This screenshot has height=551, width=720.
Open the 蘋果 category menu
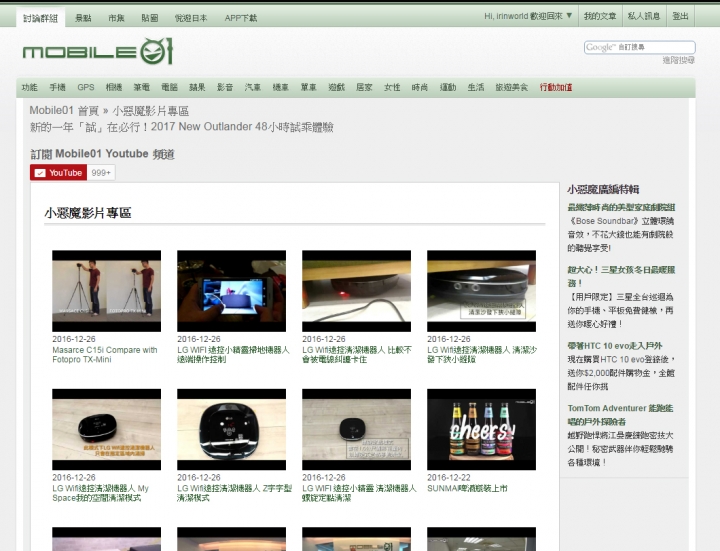coord(197,87)
